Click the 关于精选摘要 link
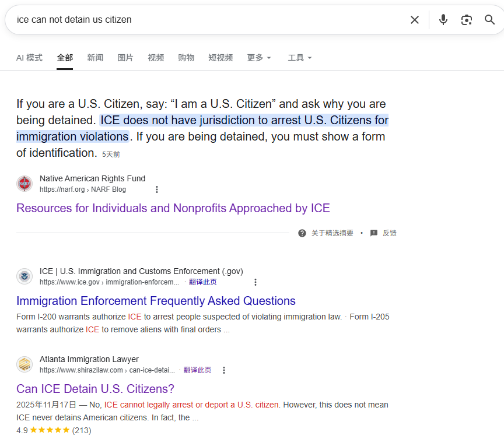The height and width of the screenshot is (446, 504). pyautogui.click(x=332, y=233)
